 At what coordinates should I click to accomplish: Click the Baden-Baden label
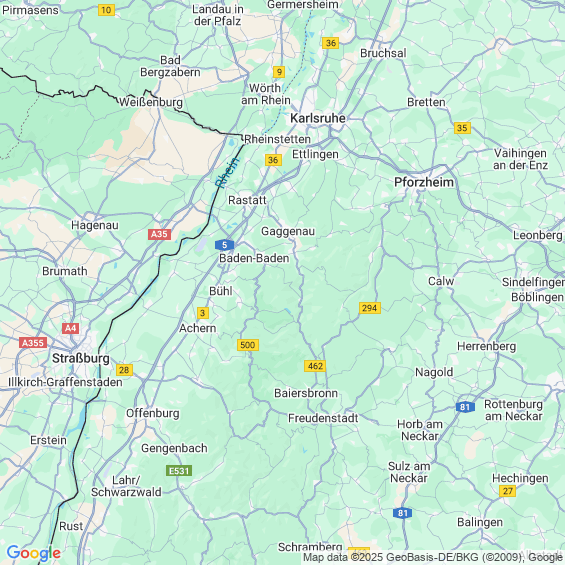254,258
